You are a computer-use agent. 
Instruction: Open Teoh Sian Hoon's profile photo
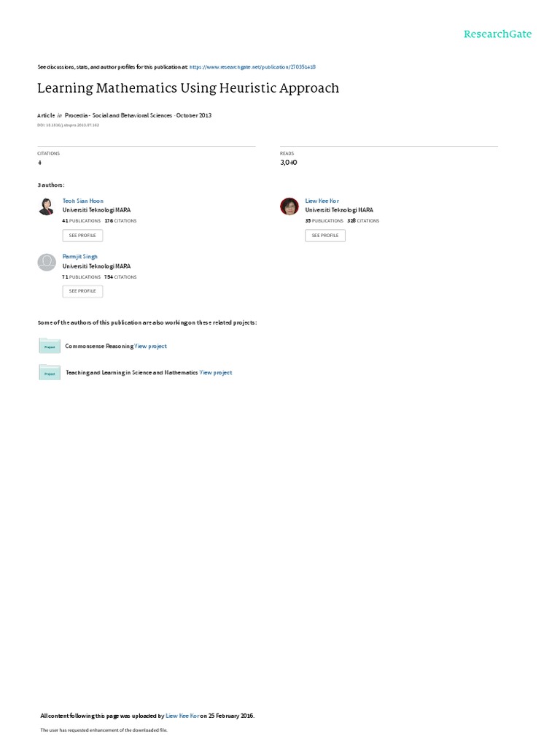point(47,206)
